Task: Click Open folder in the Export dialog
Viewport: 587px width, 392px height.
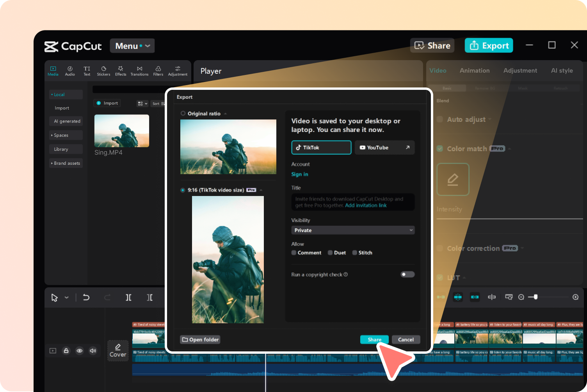Action: pyautogui.click(x=200, y=340)
